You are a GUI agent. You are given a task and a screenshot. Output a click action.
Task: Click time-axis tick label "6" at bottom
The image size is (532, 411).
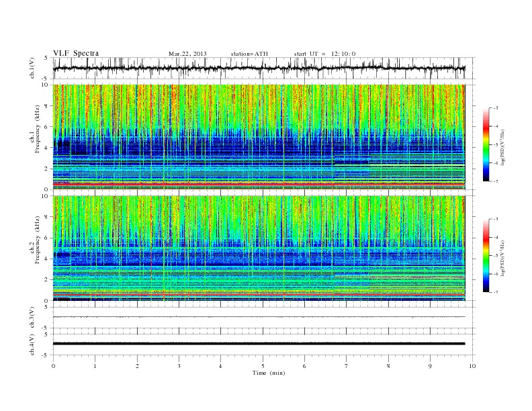pos(304,366)
